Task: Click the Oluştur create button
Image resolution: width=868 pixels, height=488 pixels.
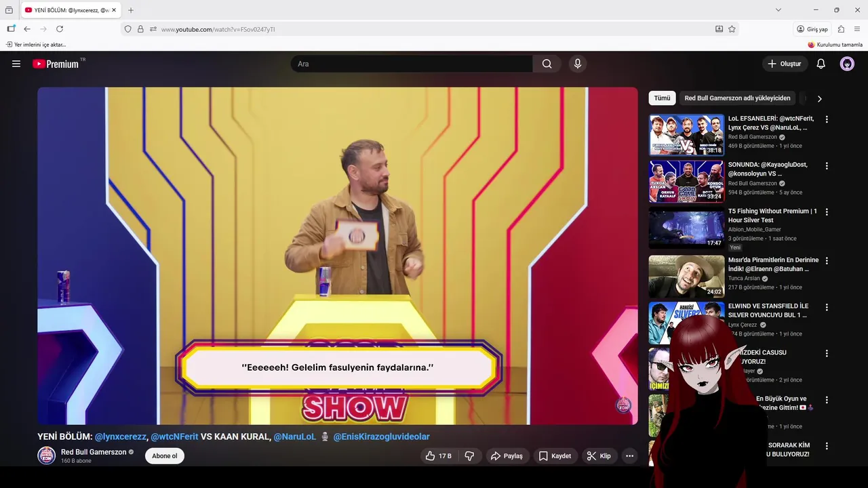Action: tap(784, 64)
